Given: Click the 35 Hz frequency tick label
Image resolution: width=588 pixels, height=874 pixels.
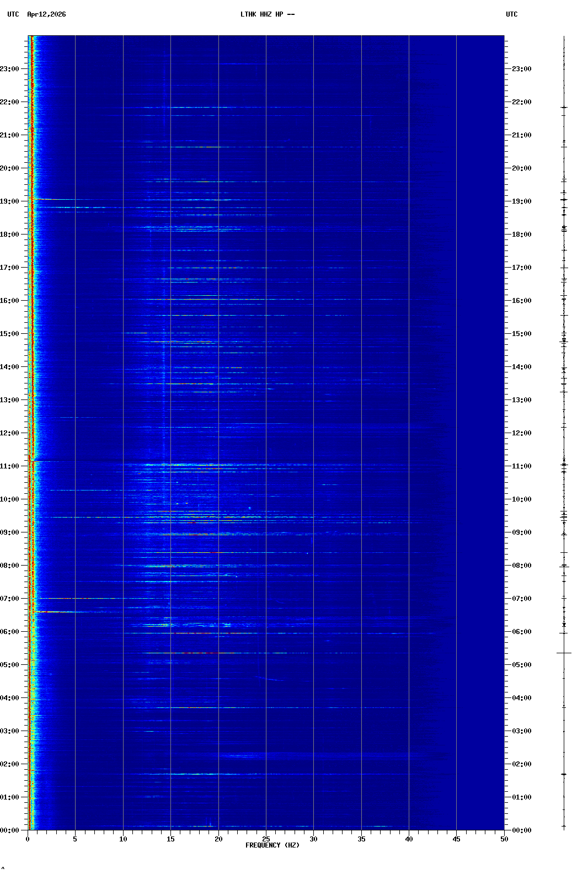Looking at the screenshot, I should click(361, 839).
